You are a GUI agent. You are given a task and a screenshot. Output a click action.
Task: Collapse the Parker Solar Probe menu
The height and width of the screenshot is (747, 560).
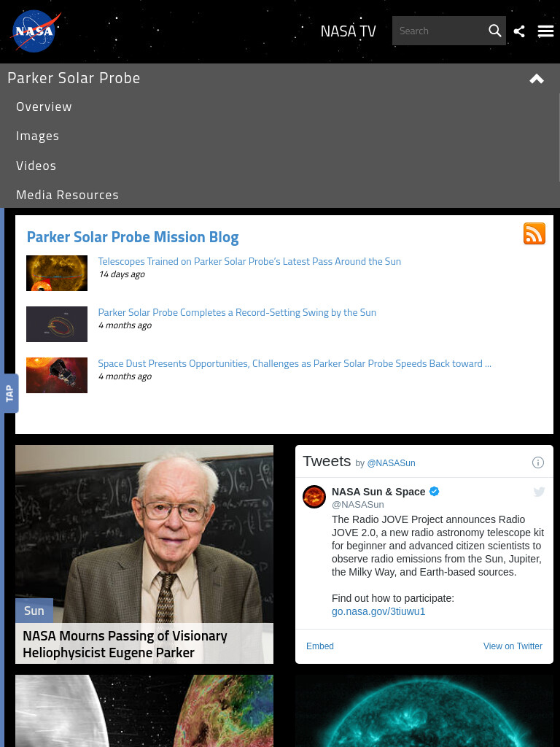coord(537,79)
